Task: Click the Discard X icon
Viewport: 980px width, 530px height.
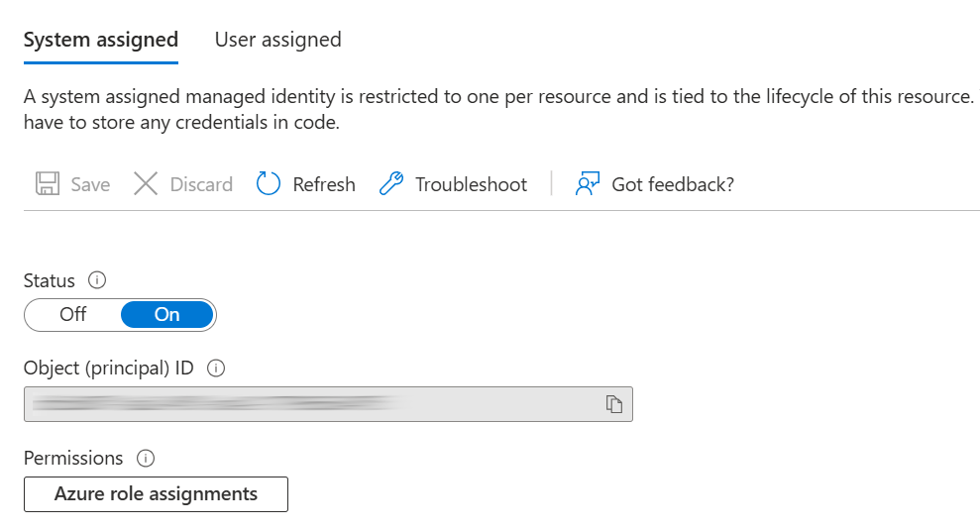Action: coord(146,183)
